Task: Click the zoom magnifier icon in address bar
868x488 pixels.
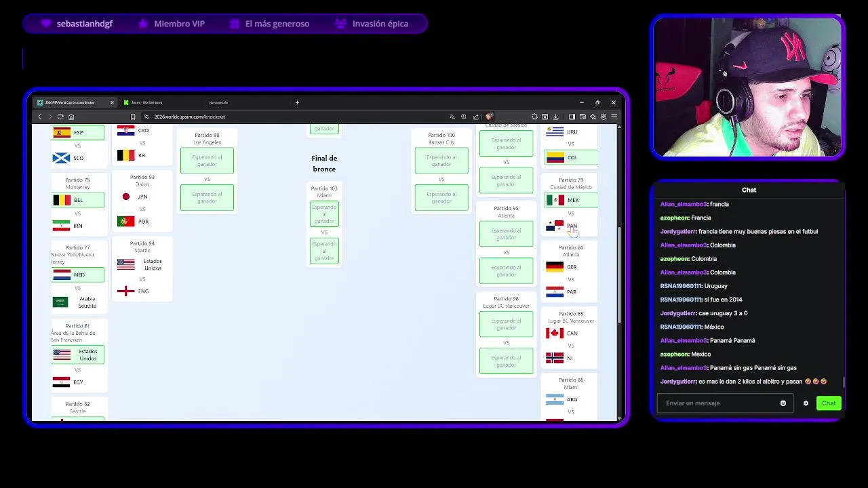Action: 464,117
